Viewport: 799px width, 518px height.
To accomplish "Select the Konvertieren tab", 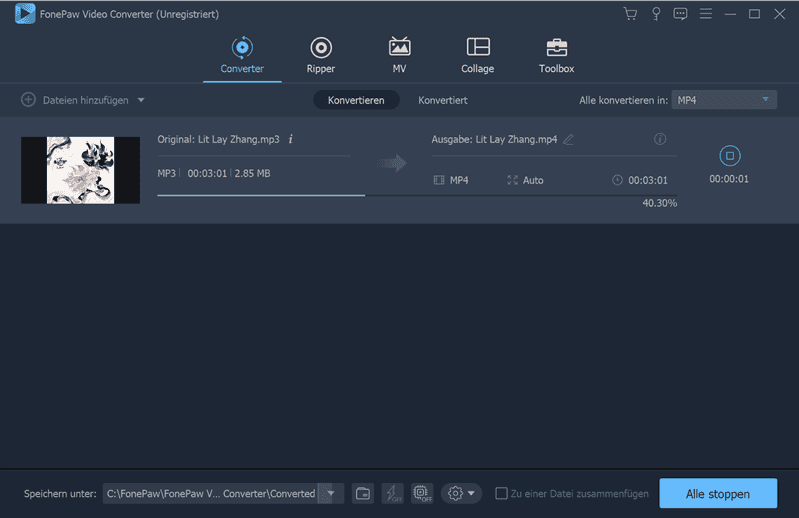I will pos(356,100).
